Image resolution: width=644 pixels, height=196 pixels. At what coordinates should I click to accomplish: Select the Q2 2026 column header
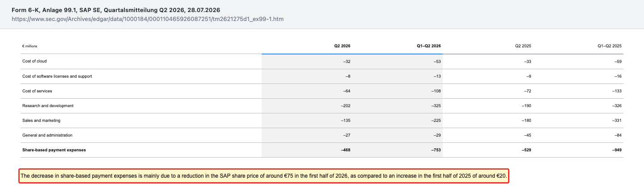click(342, 46)
